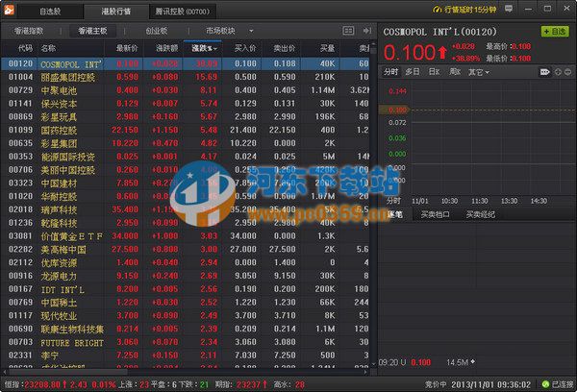577x392 pixels.
Task: Click the scroll-down arrow of stock list
Action: coord(373,364)
